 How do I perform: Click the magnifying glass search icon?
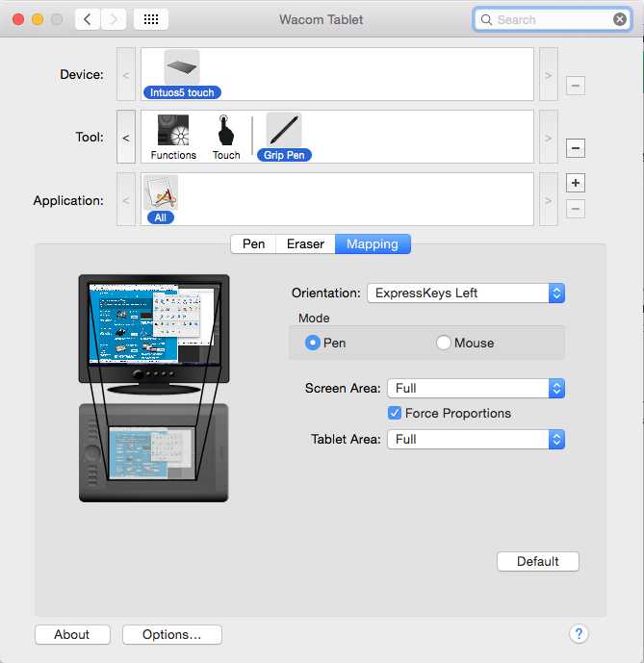point(486,20)
